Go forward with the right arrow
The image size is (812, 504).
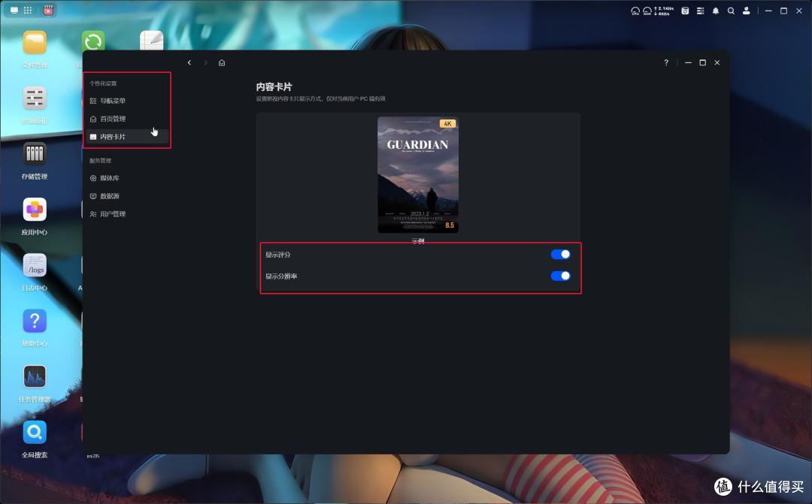tap(205, 62)
